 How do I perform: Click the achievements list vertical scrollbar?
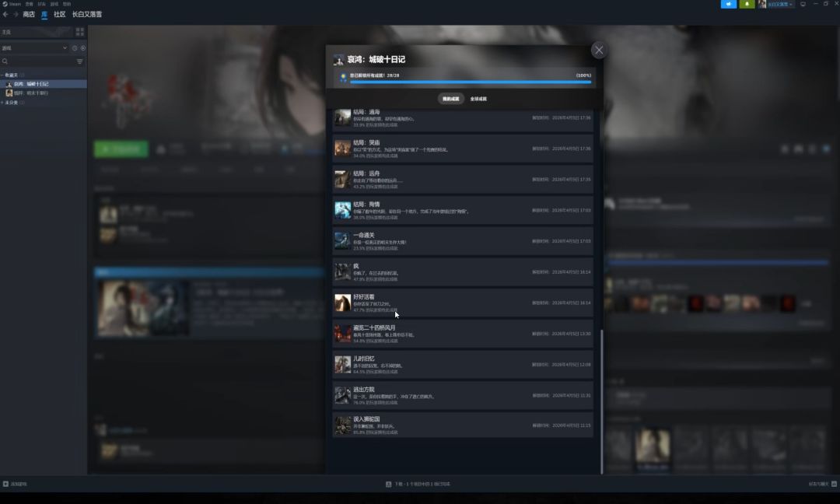(x=601, y=401)
